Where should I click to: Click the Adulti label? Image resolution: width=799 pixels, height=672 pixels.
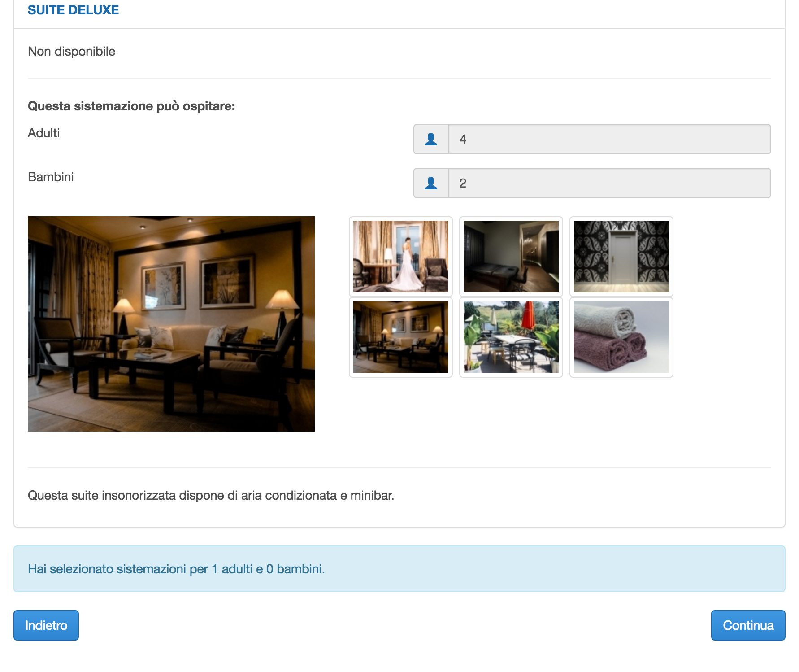point(43,133)
